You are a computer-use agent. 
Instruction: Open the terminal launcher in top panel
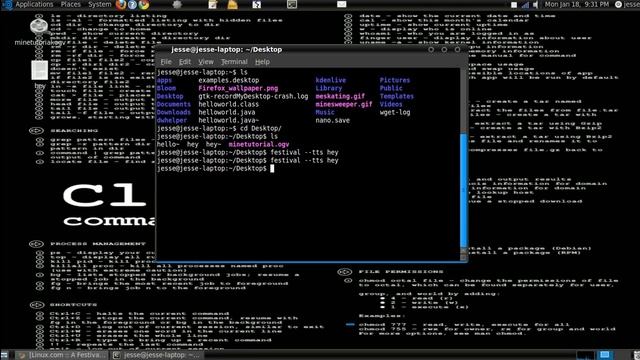point(292,4)
